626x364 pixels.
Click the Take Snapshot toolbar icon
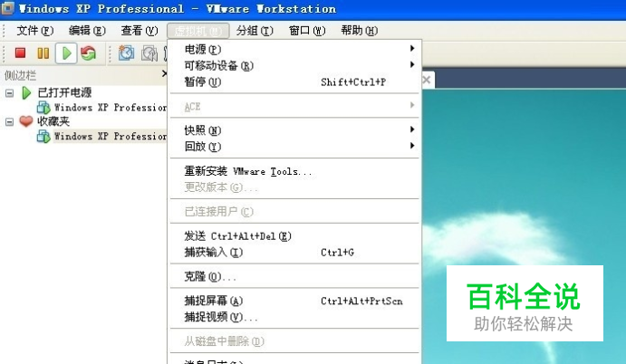click(x=126, y=53)
